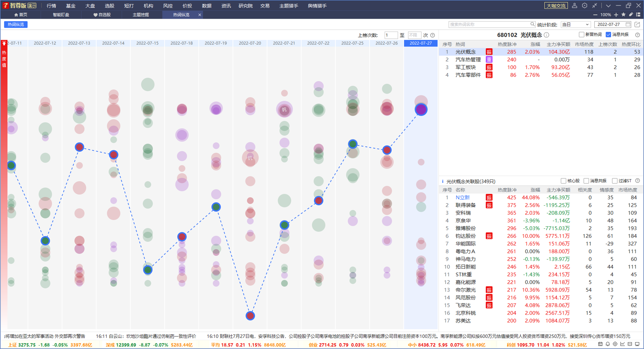Zoom out with the minus icon
The height and width of the screenshot is (349, 644).
coord(595,15)
